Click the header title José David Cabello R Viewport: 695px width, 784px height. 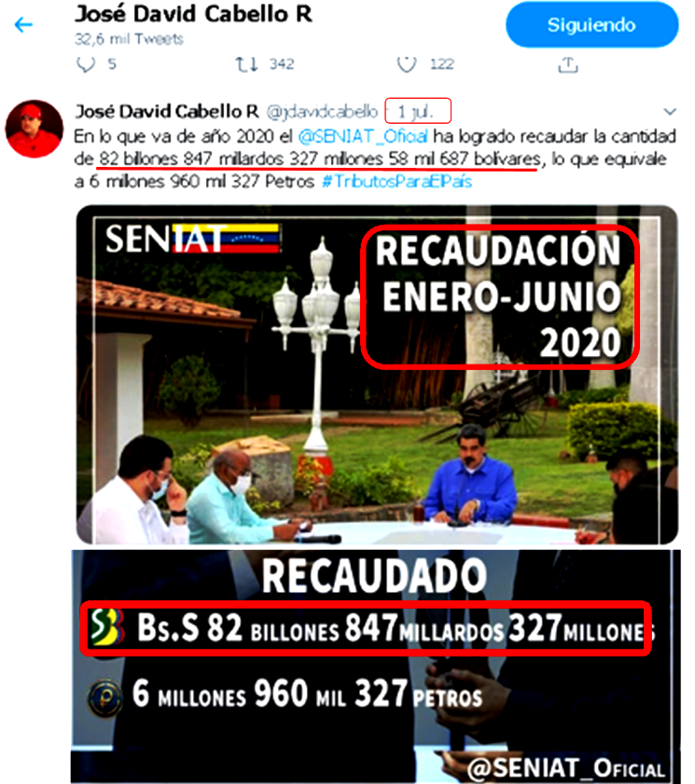(x=194, y=14)
